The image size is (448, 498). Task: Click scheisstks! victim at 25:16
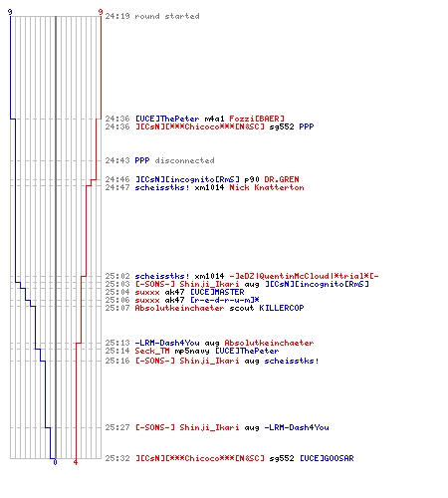(292, 361)
